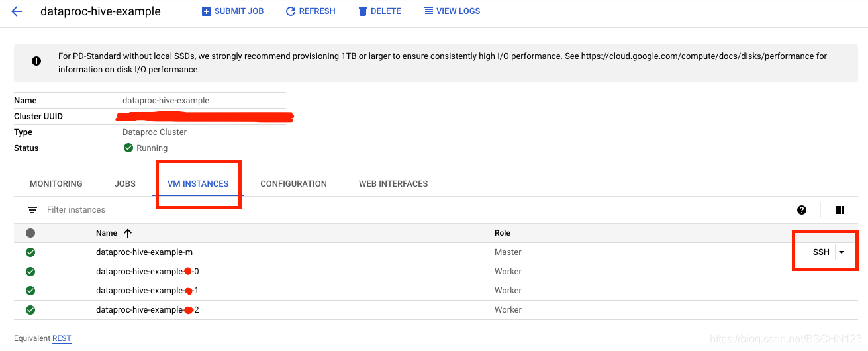Click the Worker role of the -1 row
The width and height of the screenshot is (868, 351).
point(508,291)
